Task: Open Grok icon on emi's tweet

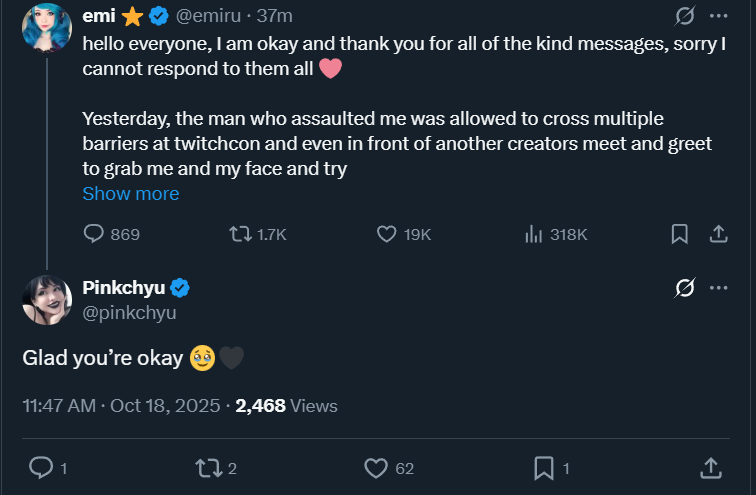Action: click(x=685, y=16)
